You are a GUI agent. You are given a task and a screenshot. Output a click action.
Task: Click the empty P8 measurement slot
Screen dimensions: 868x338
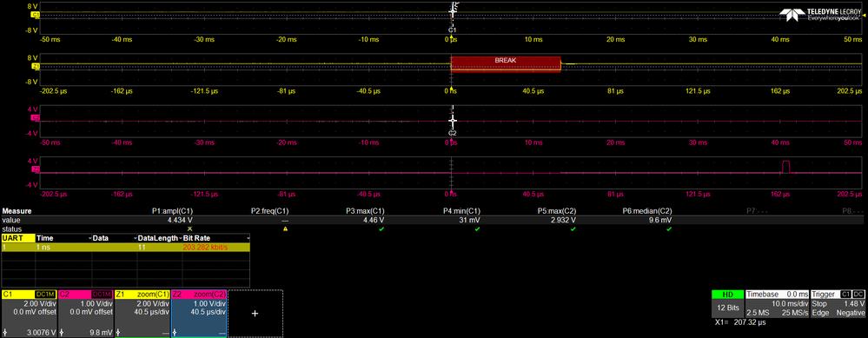click(x=854, y=211)
